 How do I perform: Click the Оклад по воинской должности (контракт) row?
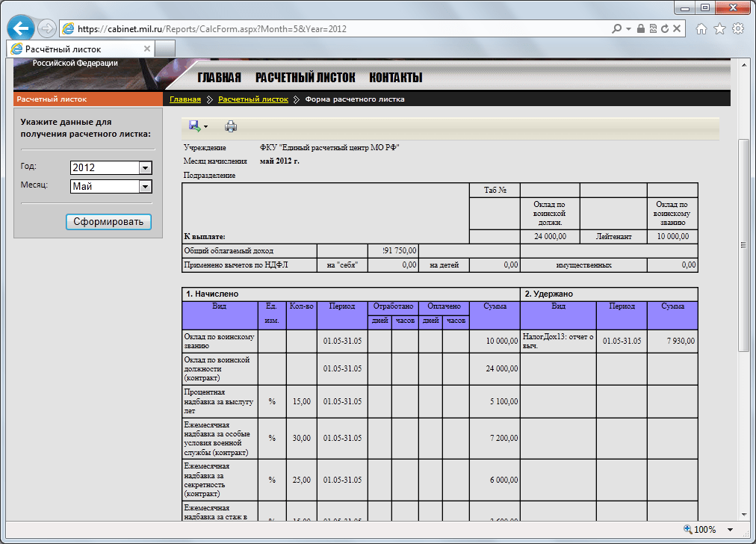351,368
